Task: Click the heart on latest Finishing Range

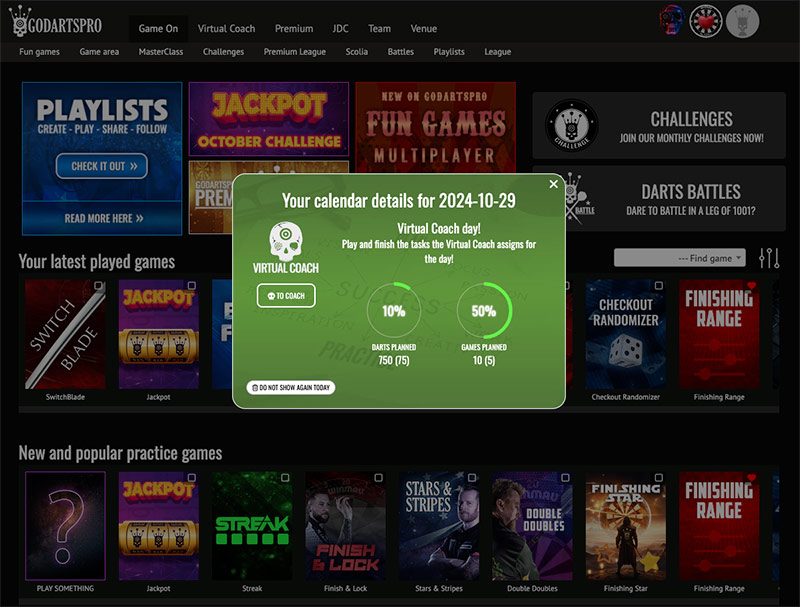Action: tap(751, 286)
